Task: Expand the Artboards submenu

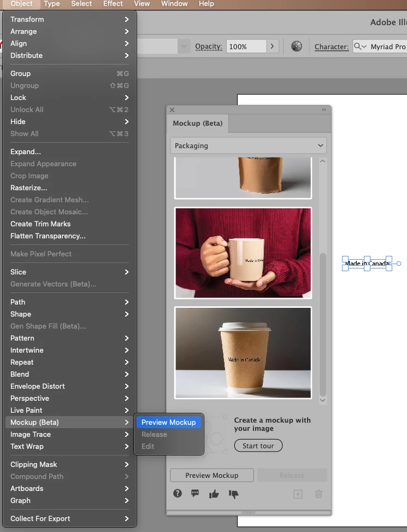Action: point(126,489)
